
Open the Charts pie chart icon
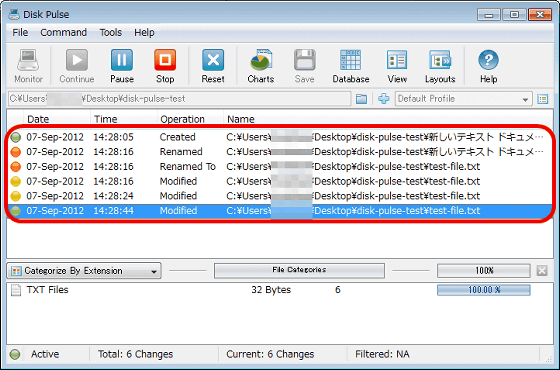tap(261, 60)
